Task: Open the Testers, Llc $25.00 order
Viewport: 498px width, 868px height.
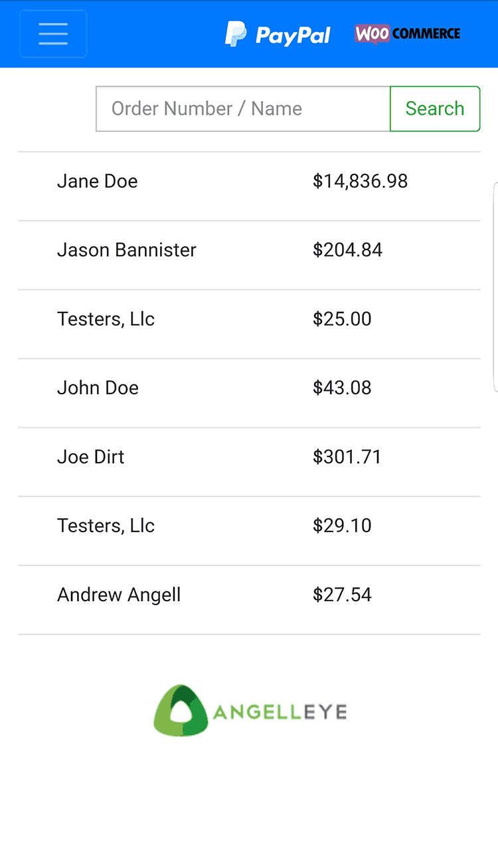Action: [106, 319]
